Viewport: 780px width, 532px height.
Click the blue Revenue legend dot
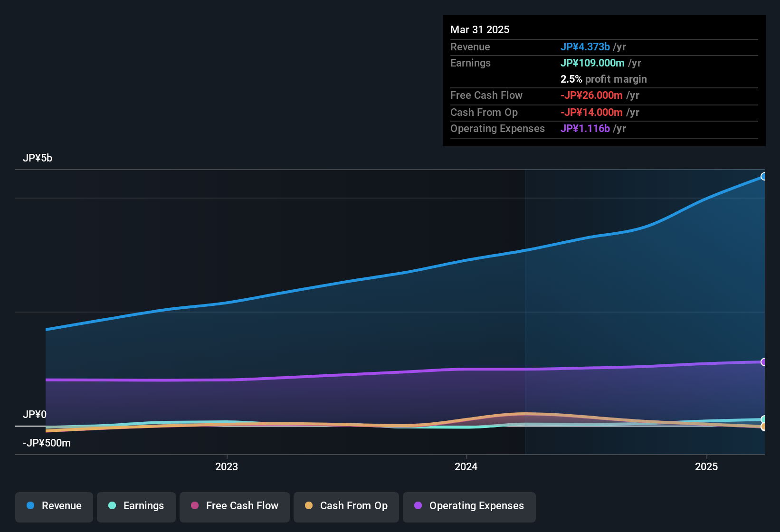(30, 505)
